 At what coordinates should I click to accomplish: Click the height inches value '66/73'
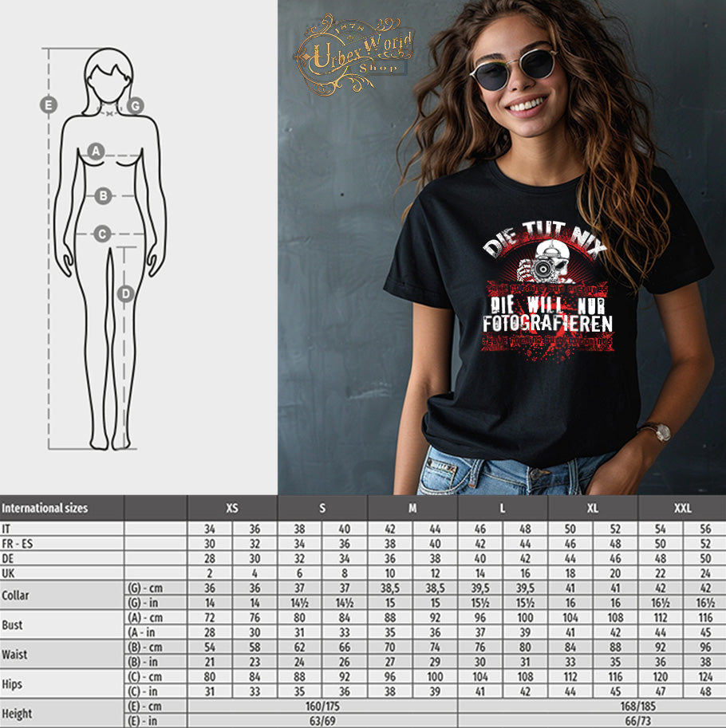[x=637, y=722]
